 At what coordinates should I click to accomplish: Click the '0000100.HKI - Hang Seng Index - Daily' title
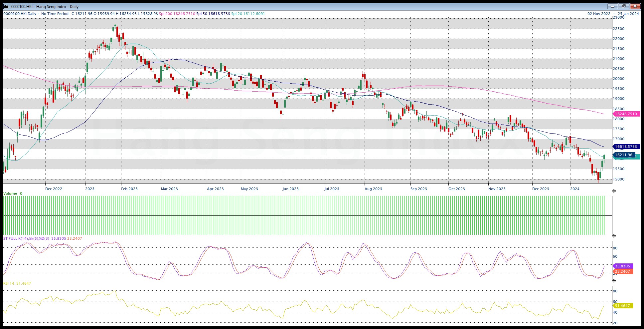(x=45, y=6)
